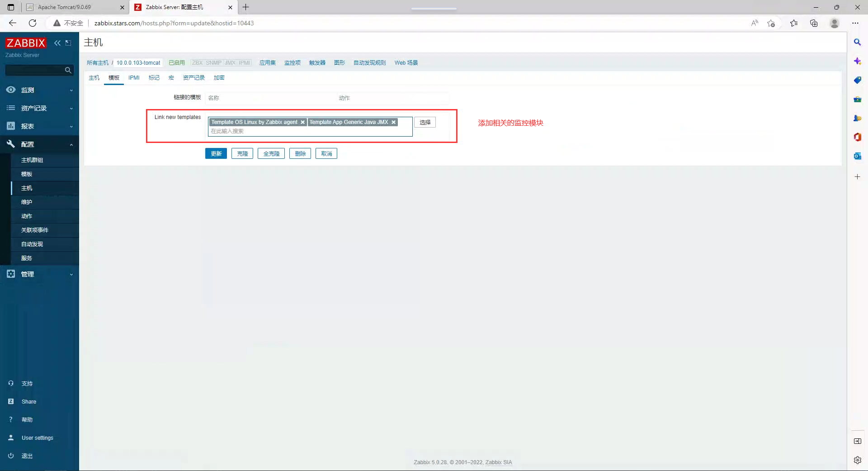868x471 pixels.
Task: Collapse the Zabbix sidebar menu
Action: click(x=57, y=43)
